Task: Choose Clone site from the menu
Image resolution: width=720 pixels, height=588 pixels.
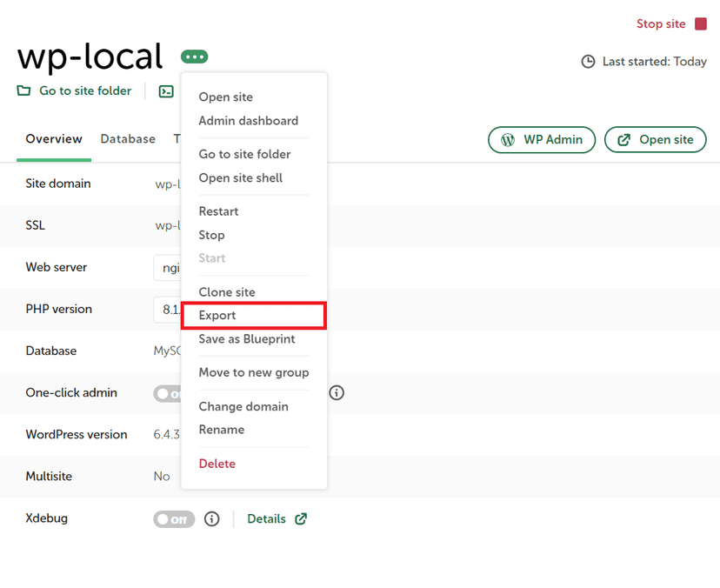Action: point(227,292)
